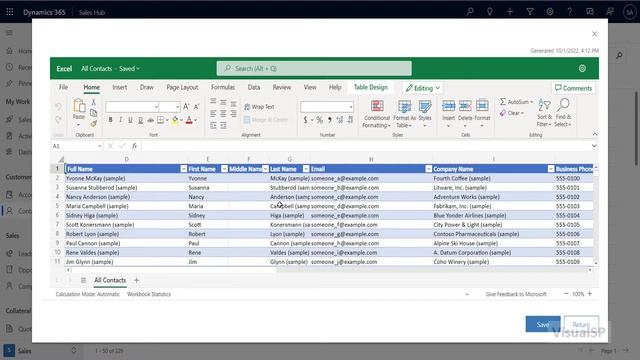Screen dimensions: 640x360
Task: Open the Dynamics 365 app launcher waffle
Action: coord(10,12)
